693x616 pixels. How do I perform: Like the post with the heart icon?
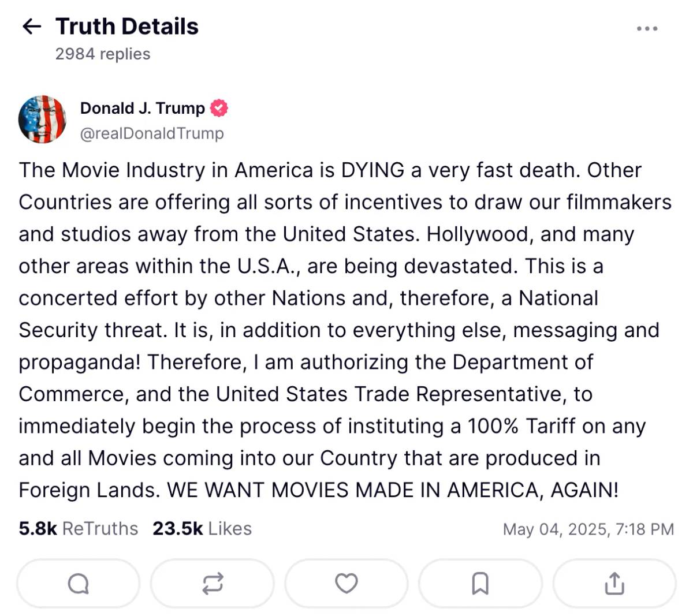(x=346, y=584)
